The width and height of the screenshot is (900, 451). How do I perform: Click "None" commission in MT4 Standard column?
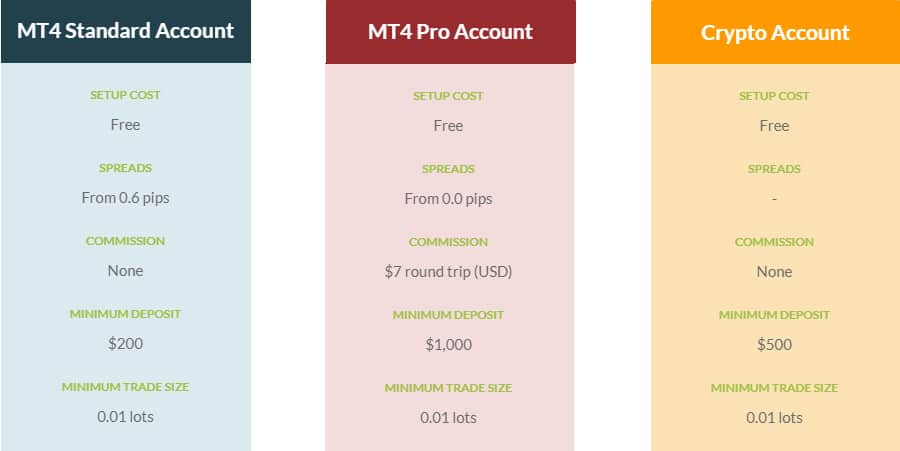pyautogui.click(x=125, y=271)
